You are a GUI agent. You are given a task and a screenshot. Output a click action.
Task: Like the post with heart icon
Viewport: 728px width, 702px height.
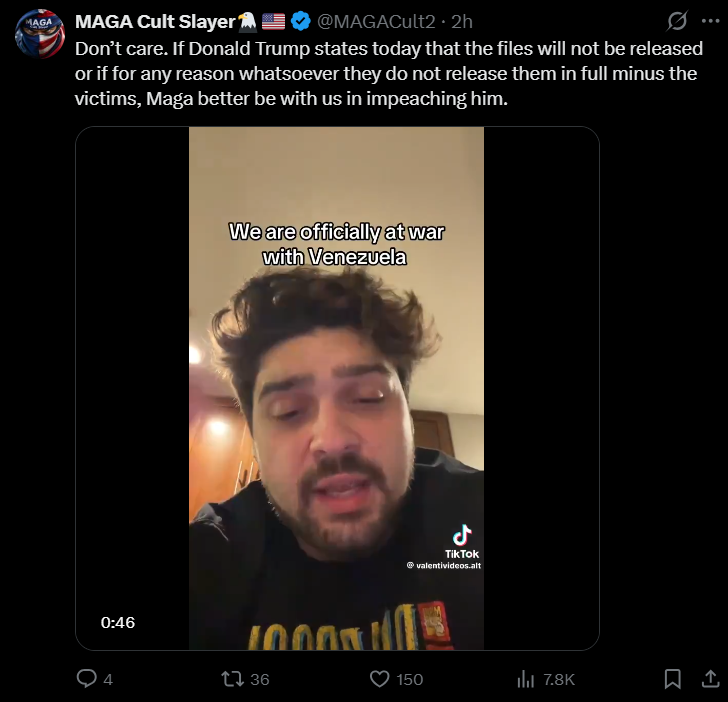(x=379, y=679)
